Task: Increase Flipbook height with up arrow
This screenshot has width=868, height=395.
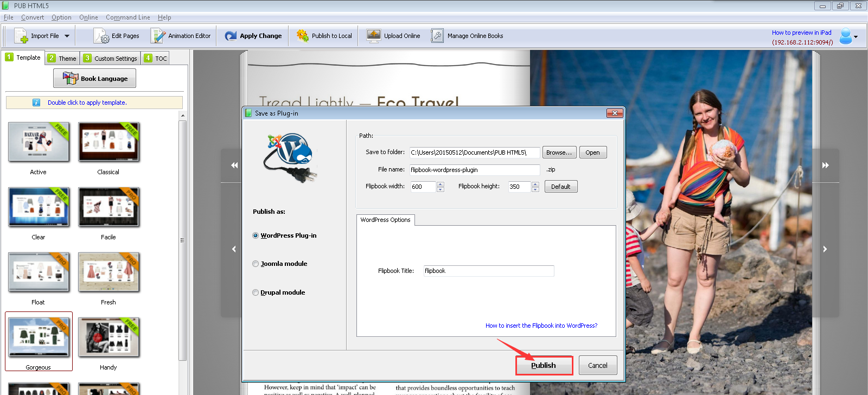Action: click(535, 184)
